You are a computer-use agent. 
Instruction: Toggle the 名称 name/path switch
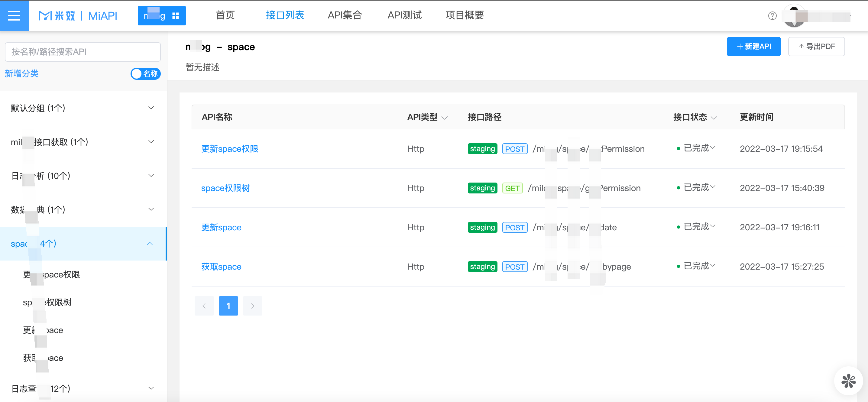click(x=146, y=74)
